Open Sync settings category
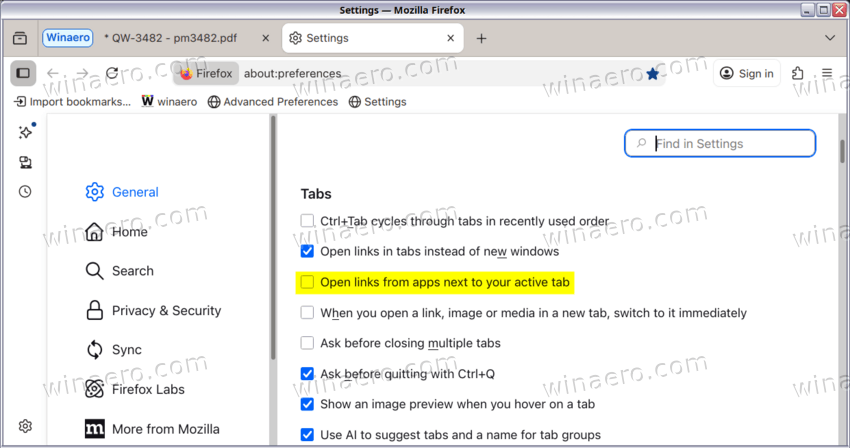The width and height of the screenshot is (850, 448). point(114,349)
